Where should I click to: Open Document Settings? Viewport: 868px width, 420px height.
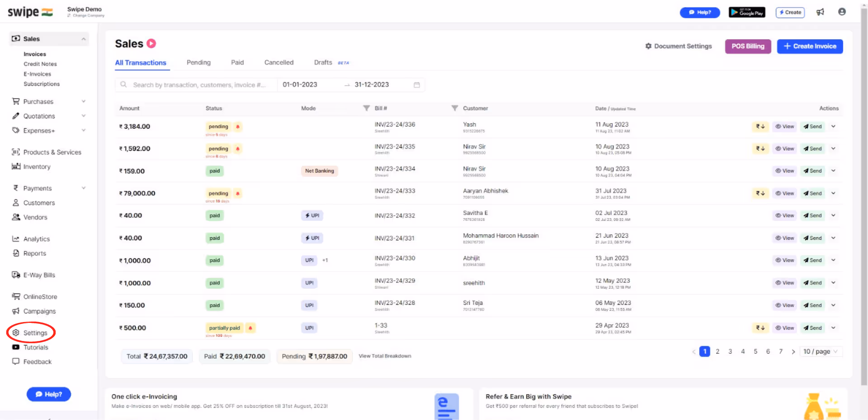(x=679, y=46)
